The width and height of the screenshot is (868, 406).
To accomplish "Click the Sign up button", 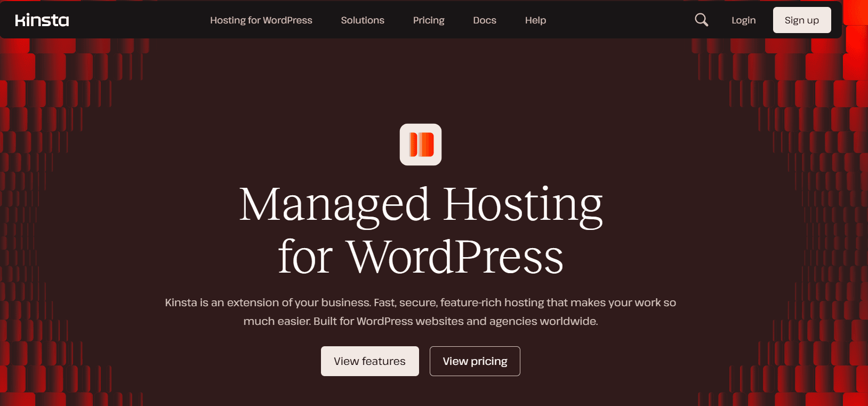I will (x=802, y=20).
